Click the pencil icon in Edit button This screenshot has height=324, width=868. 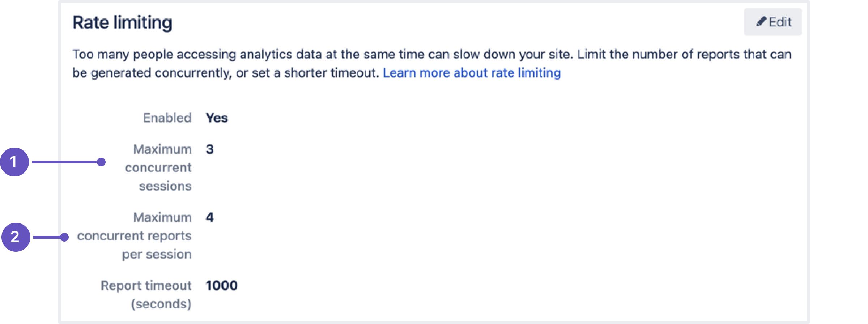tap(761, 22)
